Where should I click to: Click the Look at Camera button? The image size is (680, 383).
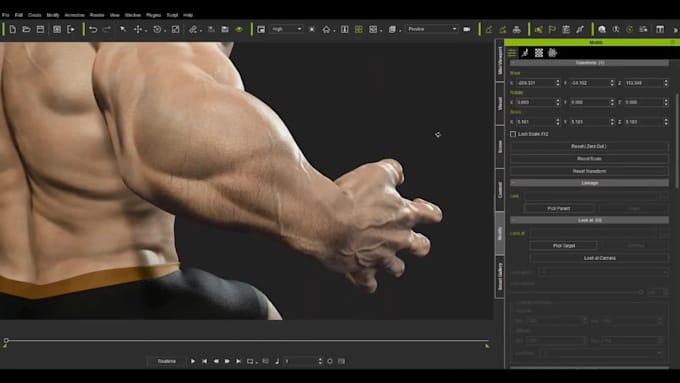(x=599, y=258)
